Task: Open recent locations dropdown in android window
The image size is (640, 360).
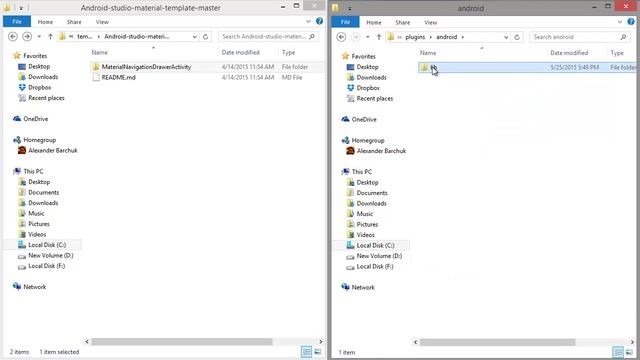Action: pyautogui.click(x=368, y=37)
